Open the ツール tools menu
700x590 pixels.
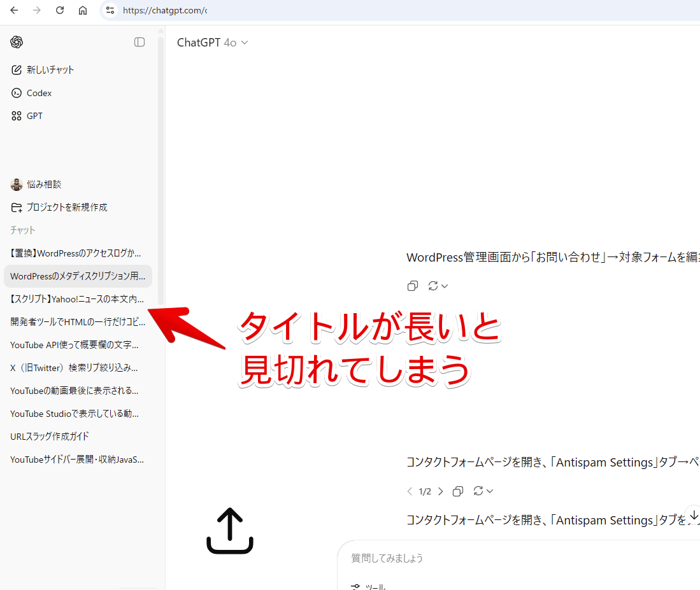[x=368, y=586]
